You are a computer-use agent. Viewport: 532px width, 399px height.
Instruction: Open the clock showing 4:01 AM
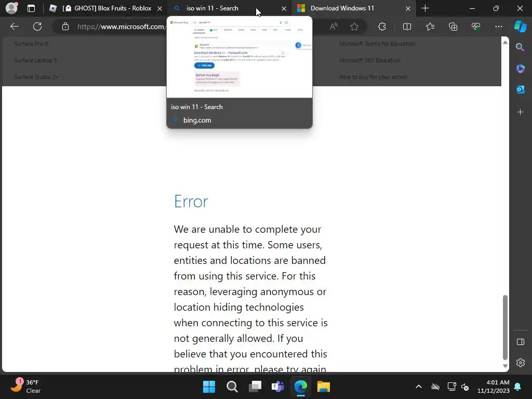click(494, 387)
